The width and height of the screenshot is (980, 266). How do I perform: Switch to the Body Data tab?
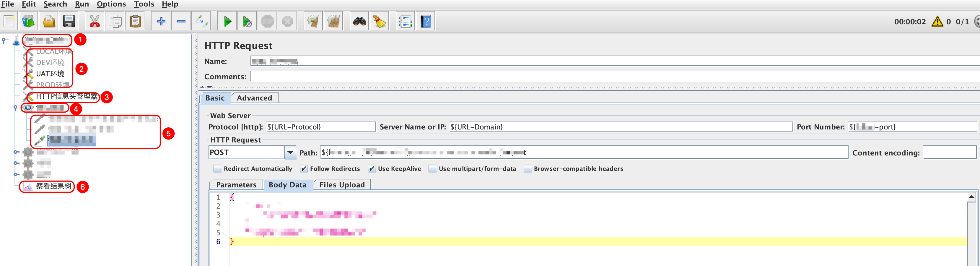tap(288, 184)
